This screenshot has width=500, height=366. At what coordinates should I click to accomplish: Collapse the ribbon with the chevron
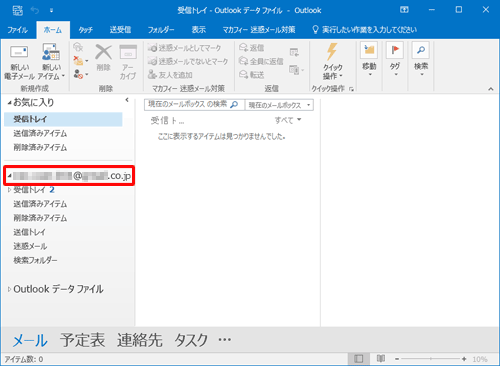pyautogui.click(x=491, y=89)
